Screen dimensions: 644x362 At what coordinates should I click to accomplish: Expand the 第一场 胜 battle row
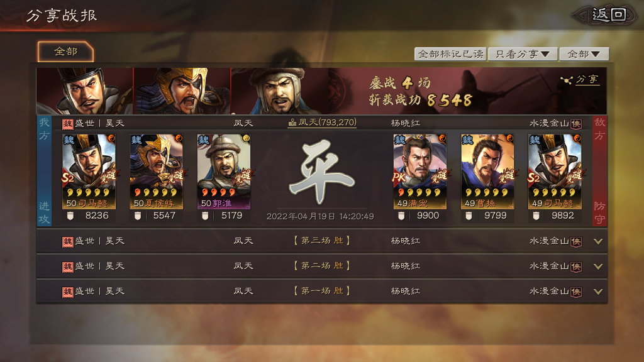(x=321, y=291)
